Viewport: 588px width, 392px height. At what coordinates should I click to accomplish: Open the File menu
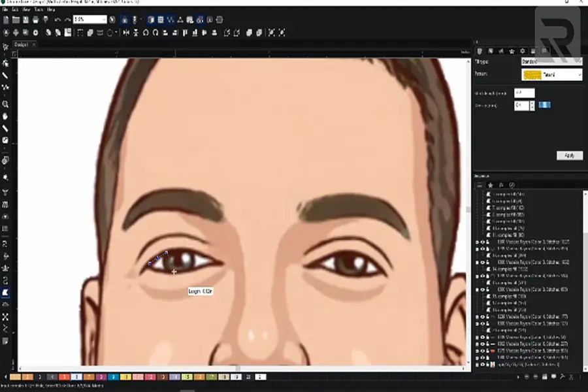coord(5,9)
